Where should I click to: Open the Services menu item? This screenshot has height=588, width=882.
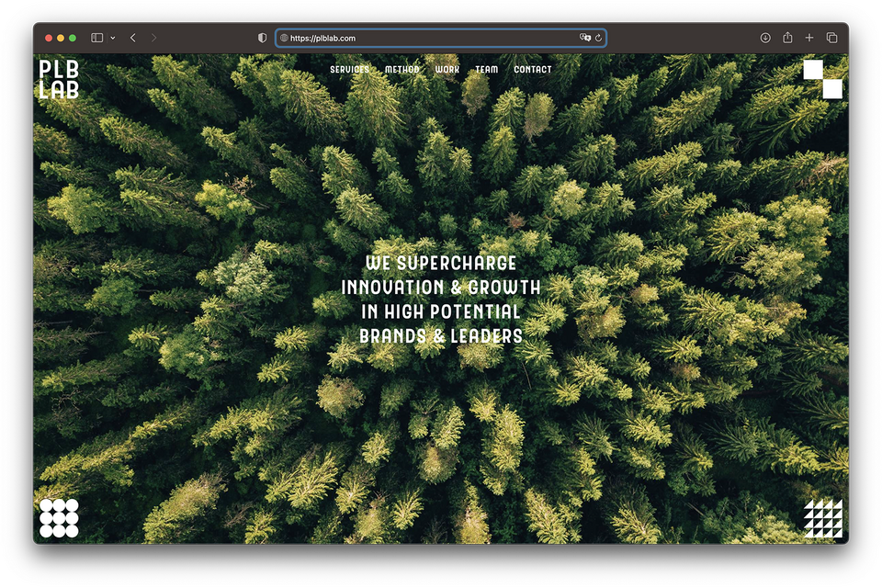tap(349, 70)
